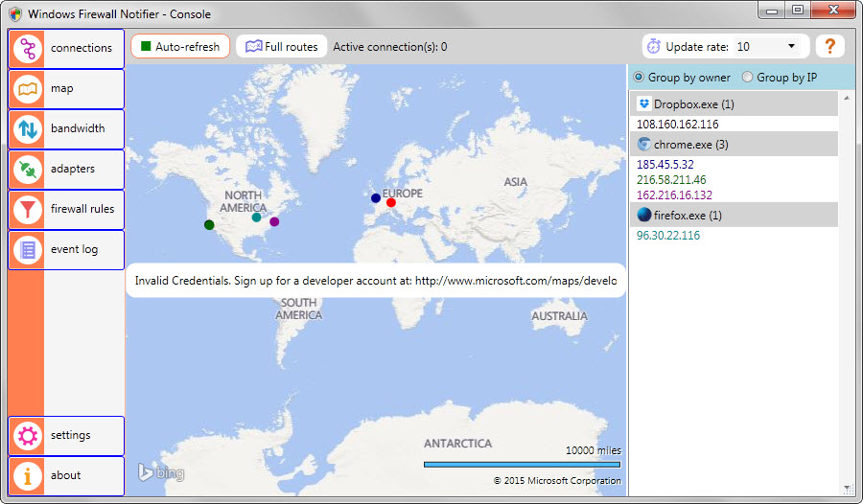Screen dimensions: 863x504
Task: Open the adapters plug icon
Action: tap(28, 170)
